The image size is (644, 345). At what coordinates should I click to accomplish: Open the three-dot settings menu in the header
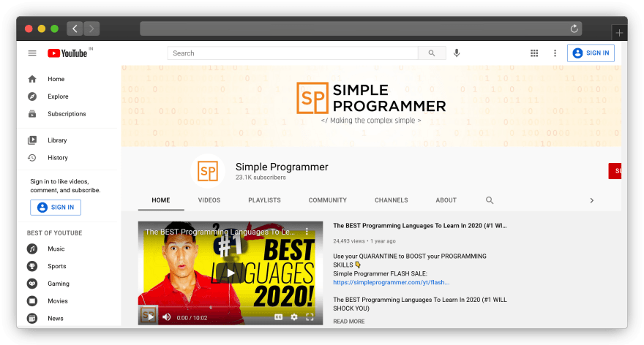pyautogui.click(x=555, y=53)
